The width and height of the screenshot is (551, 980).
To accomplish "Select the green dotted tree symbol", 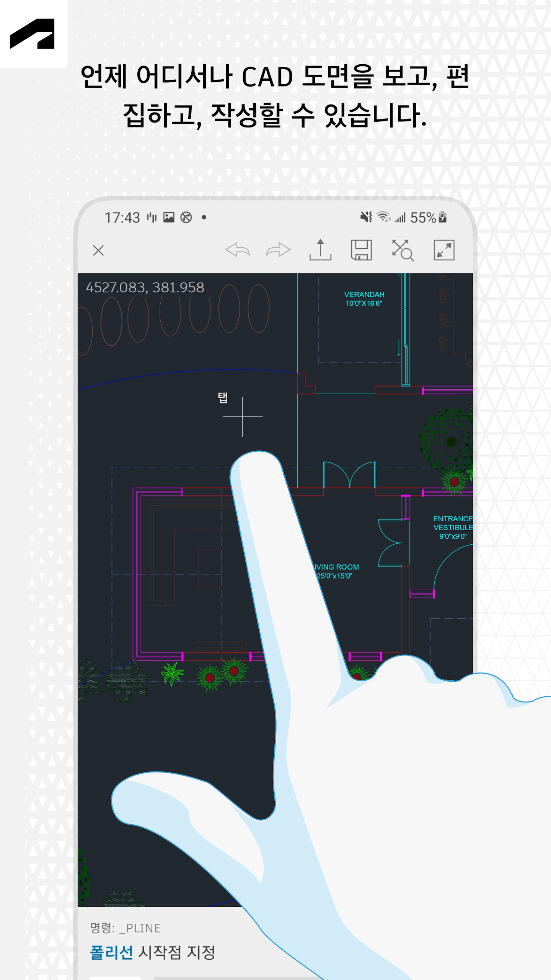I will click(446, 439).
